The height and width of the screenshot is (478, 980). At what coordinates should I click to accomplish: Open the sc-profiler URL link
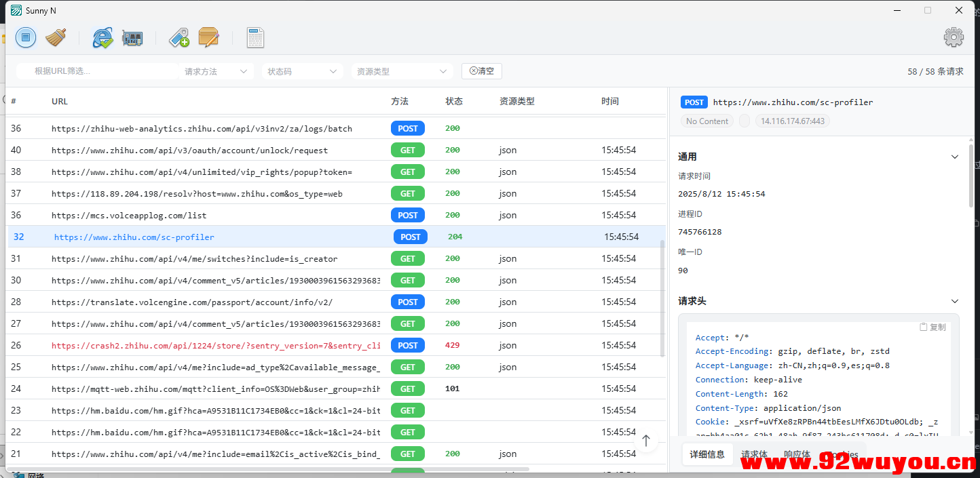134,237
